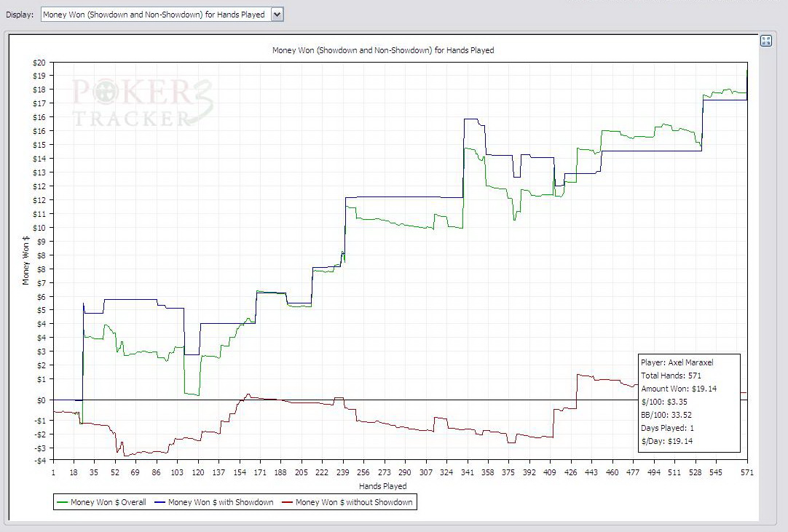The image size is (788, 532).
Task: Select Player: Axel Maraxel in info box
Action: click(x=677, y=362)
